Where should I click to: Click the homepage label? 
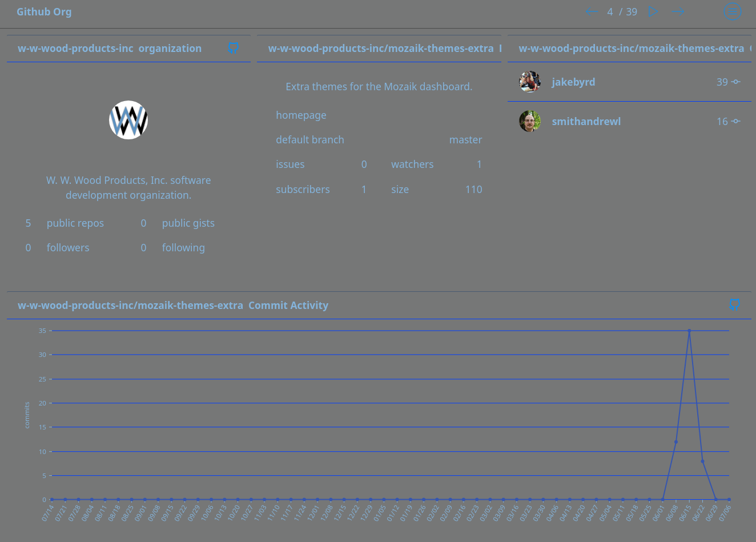[x=301, y=115]
